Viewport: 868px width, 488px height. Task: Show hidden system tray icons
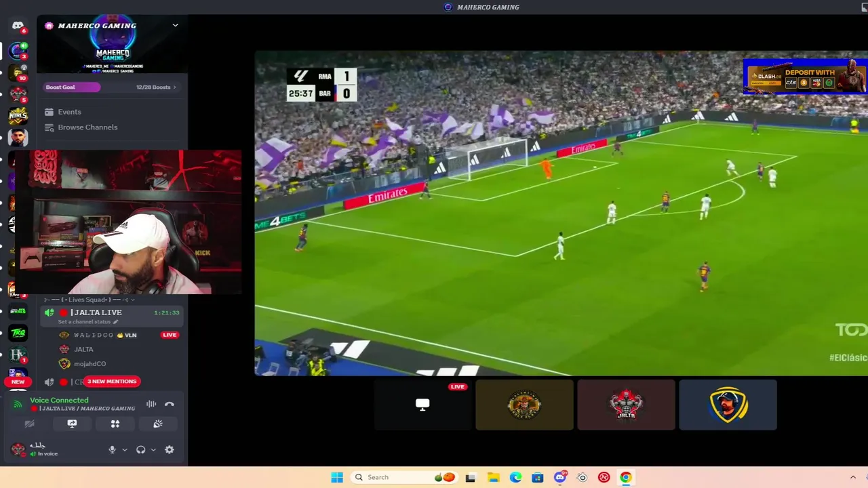point(853,477)
